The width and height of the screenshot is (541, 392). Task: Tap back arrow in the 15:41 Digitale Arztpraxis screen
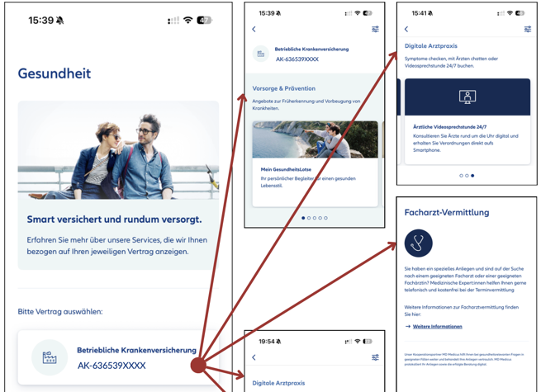pyautogui.click(x=406, y=29)
